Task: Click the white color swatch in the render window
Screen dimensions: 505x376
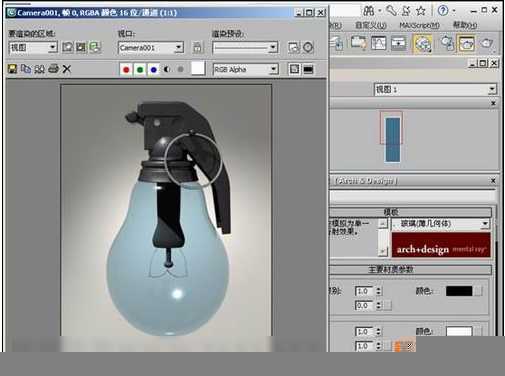Action: click(198, 68)
